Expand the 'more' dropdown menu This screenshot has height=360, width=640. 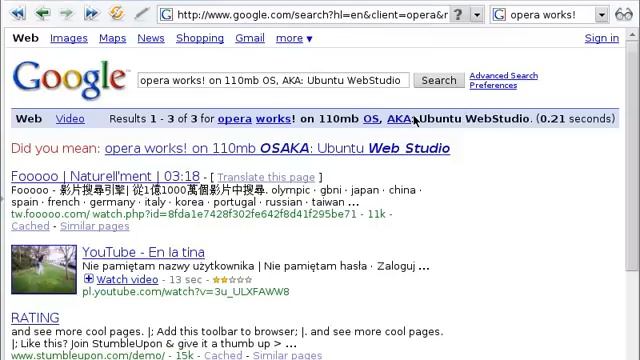click(x=294, y=38)
